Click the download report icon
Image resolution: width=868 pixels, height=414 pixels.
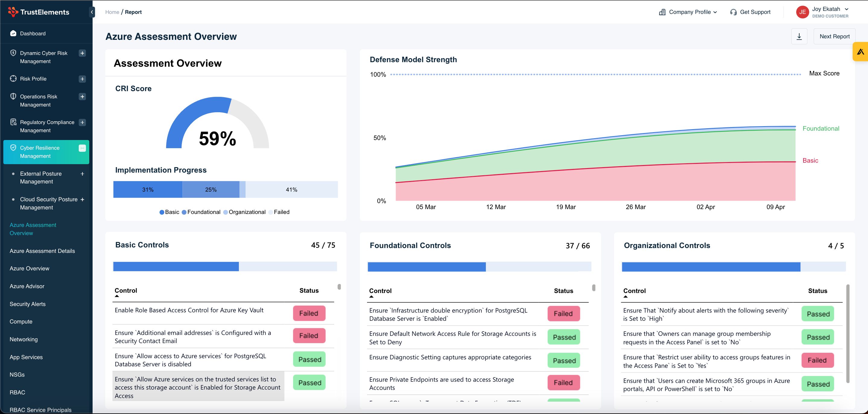(799, 37)
